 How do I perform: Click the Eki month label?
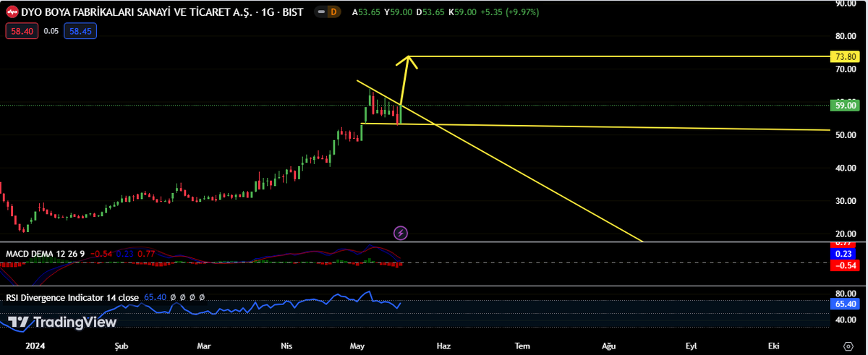pyautogui.click(x=774, y=346)
